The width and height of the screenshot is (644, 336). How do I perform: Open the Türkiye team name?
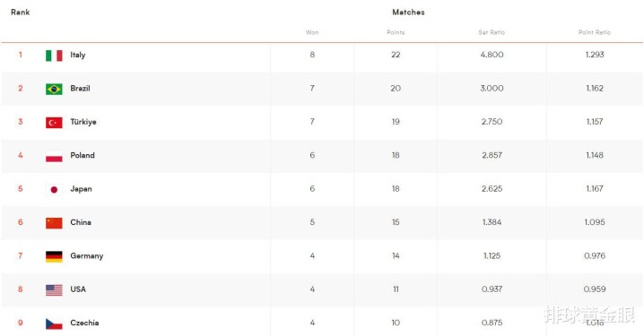(83, 122)
